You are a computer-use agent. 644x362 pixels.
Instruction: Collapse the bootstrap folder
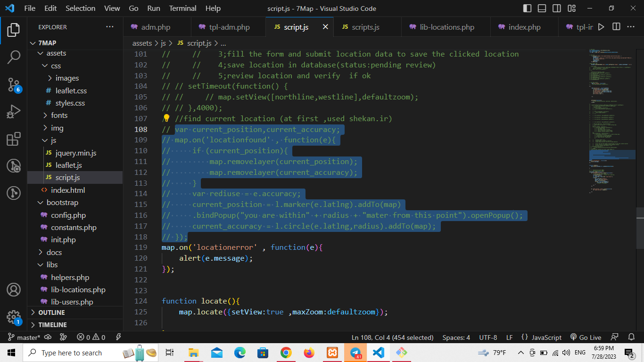[x=75, y=202]
